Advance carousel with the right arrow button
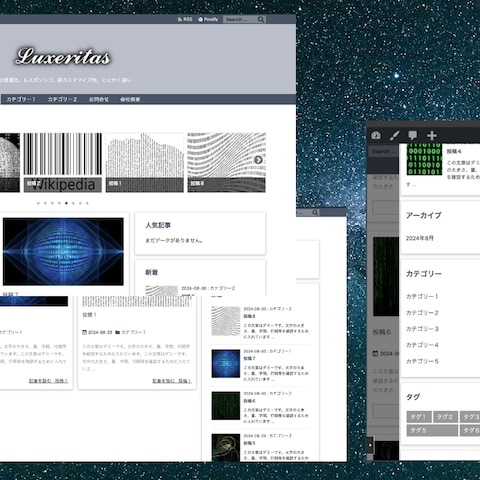The height and width of the screenshot is (480, 480). point(258,160)
